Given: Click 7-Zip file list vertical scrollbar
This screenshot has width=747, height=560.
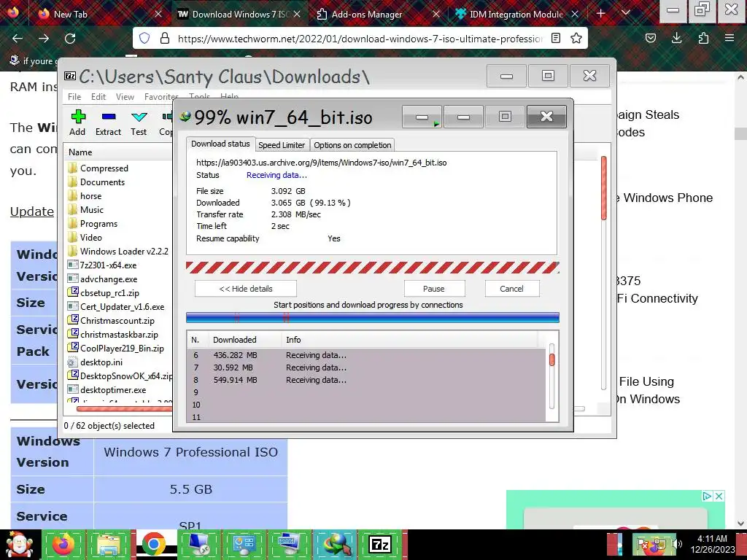Looking at the screenshot, I should [603, 189].
